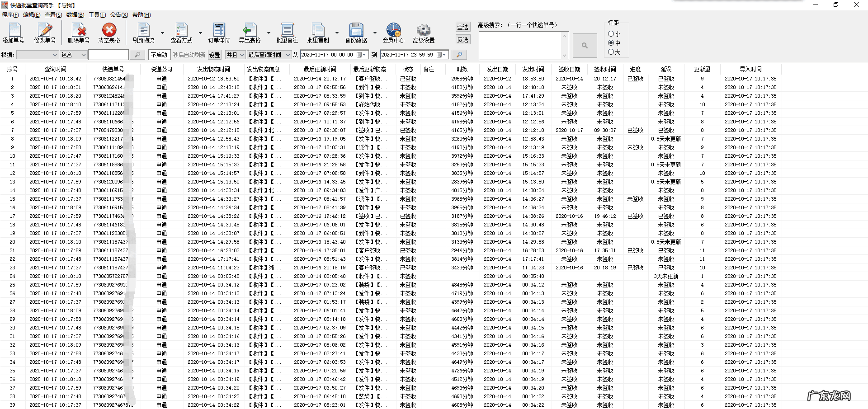Select the 中 row spacing option
This screenshot has height=409, width=868.
[611, 43]
